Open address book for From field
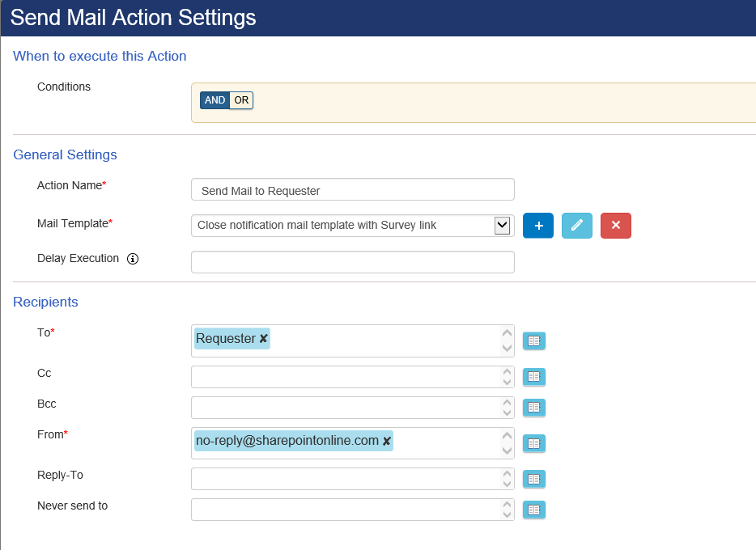This screenshot has width=756, height=550. (534, 443)
